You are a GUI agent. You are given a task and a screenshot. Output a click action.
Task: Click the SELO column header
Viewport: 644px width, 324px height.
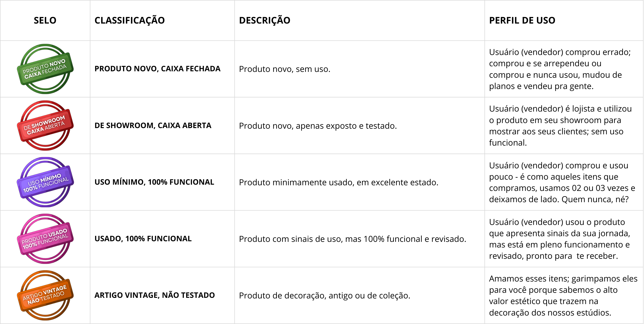click(x=45, y=20)
